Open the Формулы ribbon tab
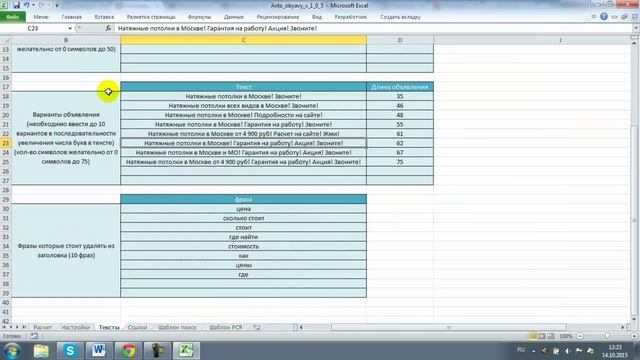 (x=199, y=17)
